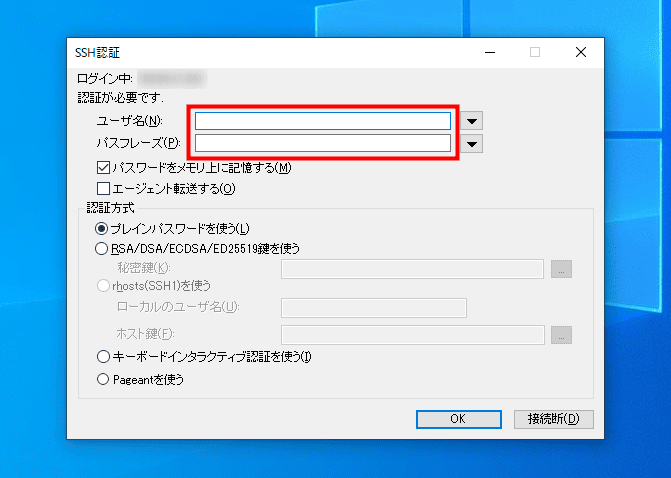Click the ホスト鍵 path field
The image size is (671, 478).
413,335
